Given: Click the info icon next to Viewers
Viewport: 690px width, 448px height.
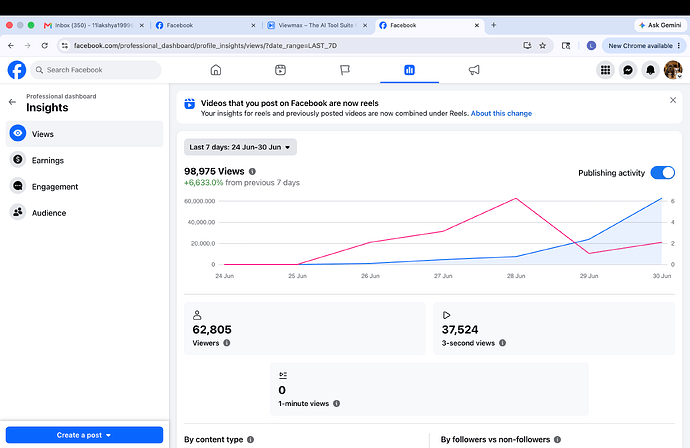Looking at the screenshot, I should pyautogui.click(x=227, y=343).
